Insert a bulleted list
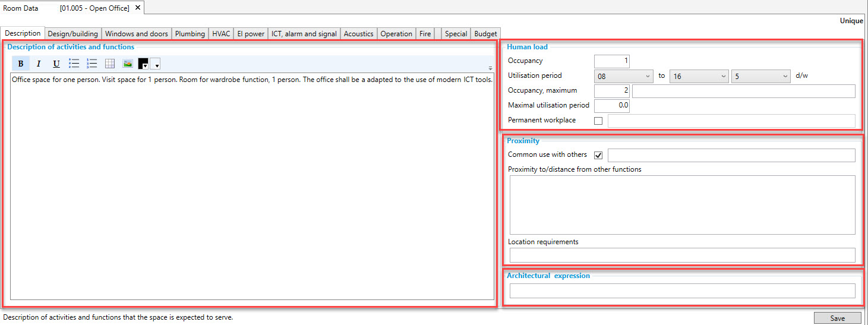The width and height of the screenshot is (868, 325). coord(74,64)
